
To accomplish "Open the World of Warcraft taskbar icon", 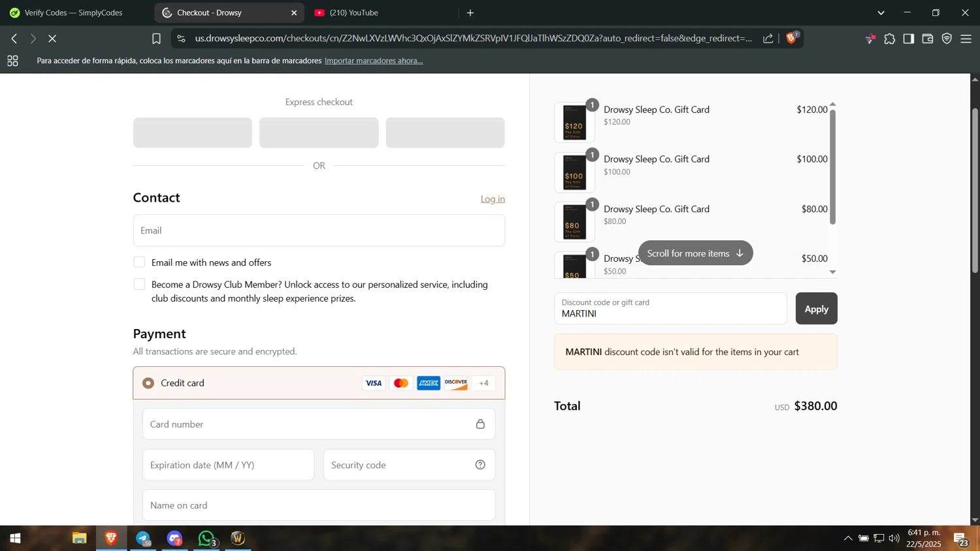I will click(x=238, y=539).
